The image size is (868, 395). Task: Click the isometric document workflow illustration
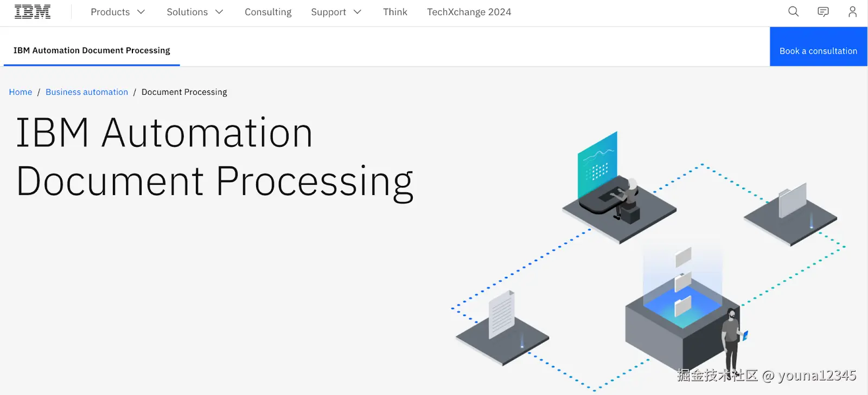coord(648,261)
